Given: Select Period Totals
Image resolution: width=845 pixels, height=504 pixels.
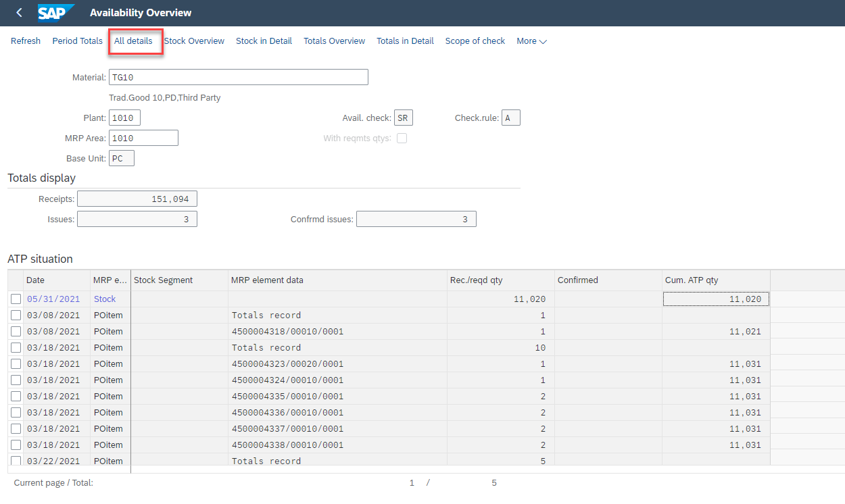Looking at the screenshot, I should click(77, 41).
